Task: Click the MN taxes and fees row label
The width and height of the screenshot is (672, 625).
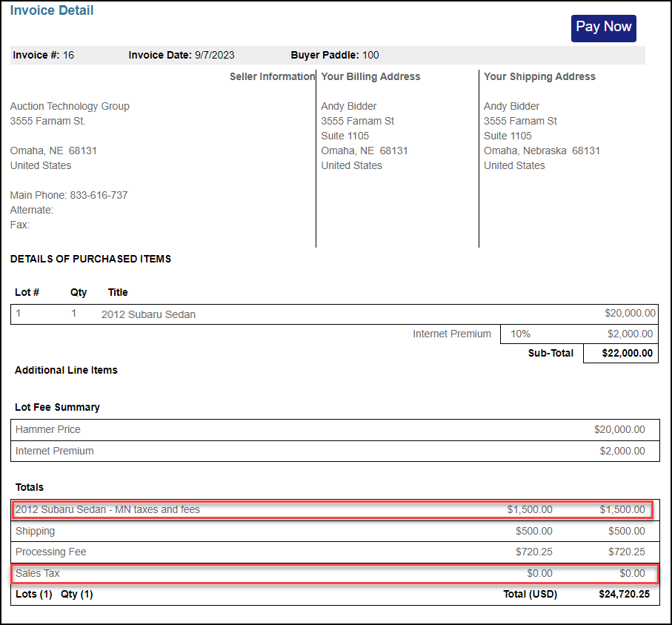Action: click(x=107, y=509)
